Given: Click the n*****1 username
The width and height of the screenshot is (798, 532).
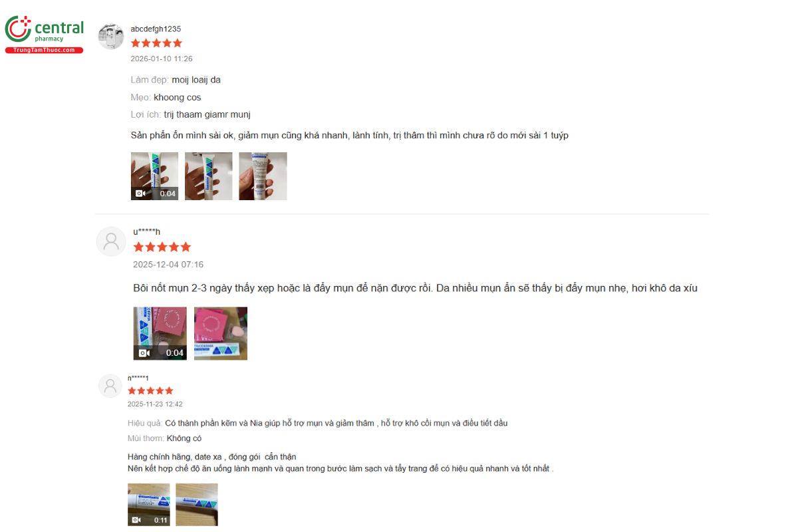Looking at the screenshot, I should pos(138,378).
